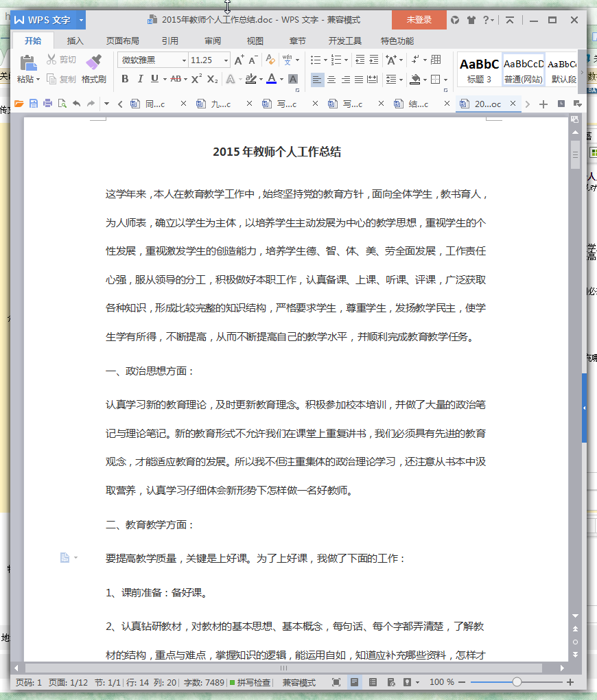Set right text alignment

(345, 80)
